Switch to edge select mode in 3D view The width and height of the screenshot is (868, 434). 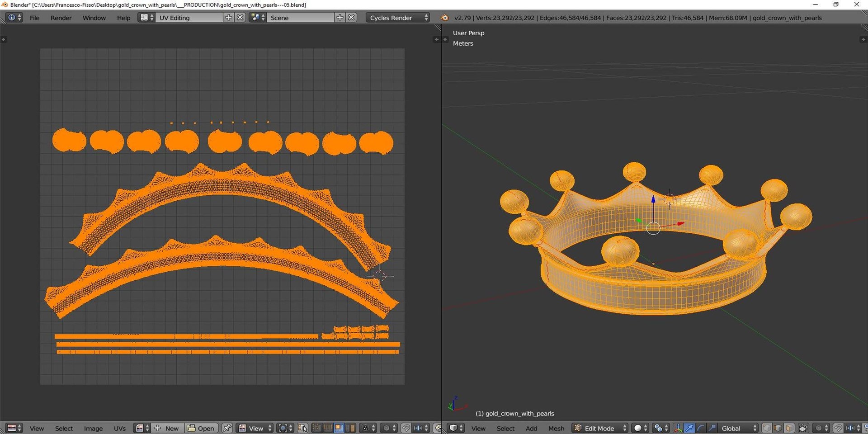tap(778, 428)
